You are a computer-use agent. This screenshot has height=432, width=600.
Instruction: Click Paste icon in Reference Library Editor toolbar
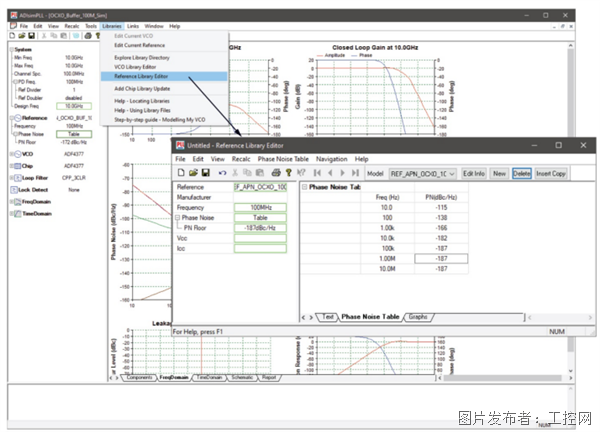coord(260,173)
